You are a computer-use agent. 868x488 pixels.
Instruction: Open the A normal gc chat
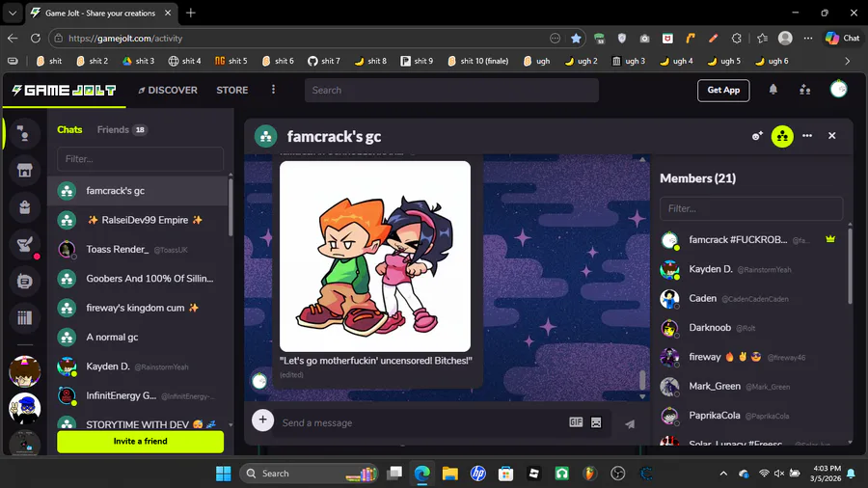pos(138,337)
